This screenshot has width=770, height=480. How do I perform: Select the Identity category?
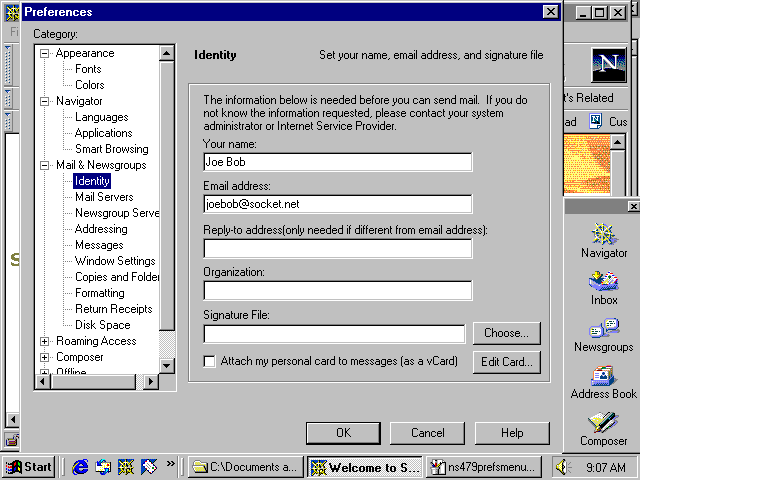[92, 181]
